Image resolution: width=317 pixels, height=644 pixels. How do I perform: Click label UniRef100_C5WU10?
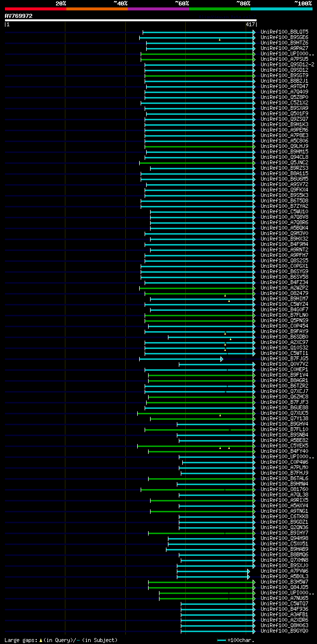pos(284,211)
